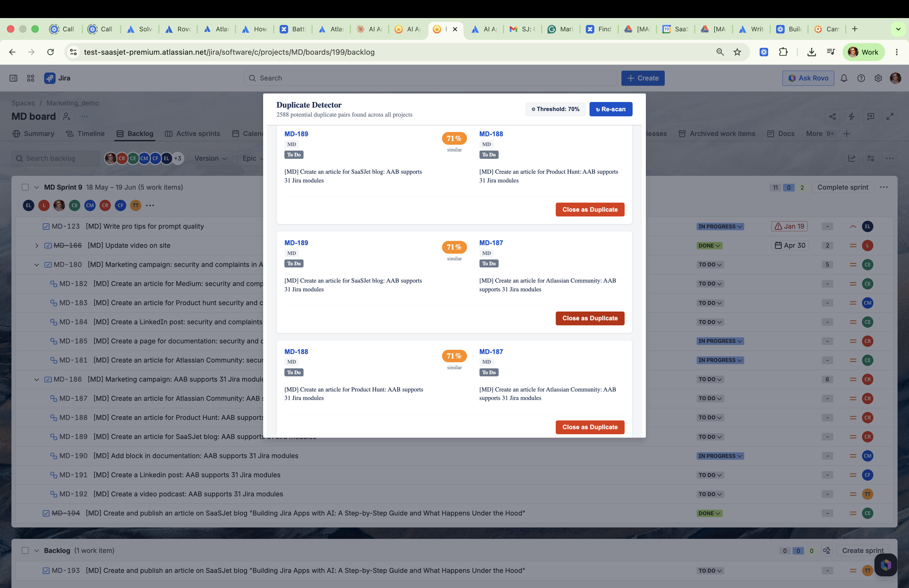The width and height of the screenshot is (909, 588).
Task: Open the app switcher grid icon
Action: (x=31, y=78)
